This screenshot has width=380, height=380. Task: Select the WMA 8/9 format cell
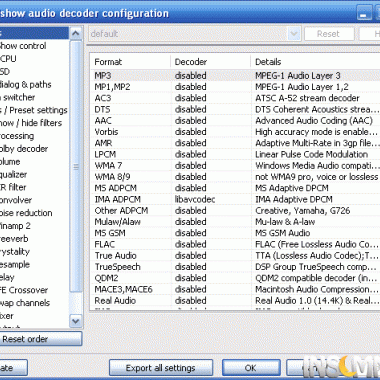click(112, 177)
